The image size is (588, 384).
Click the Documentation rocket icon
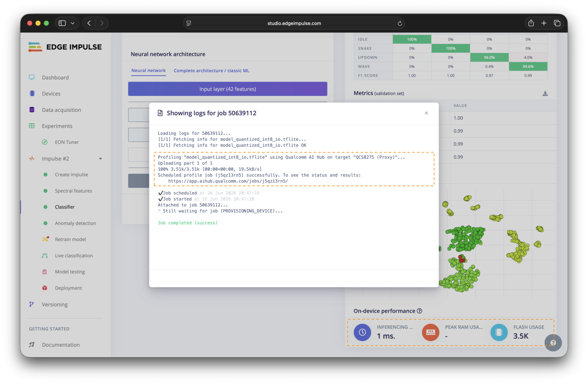pyautogui.click(x=32, y=344)
